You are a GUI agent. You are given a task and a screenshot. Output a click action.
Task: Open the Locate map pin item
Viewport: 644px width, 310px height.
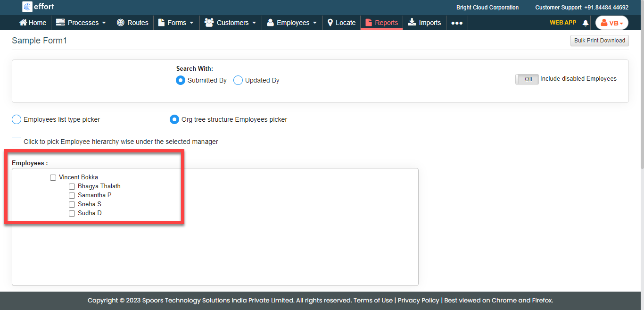click(330, 23)
